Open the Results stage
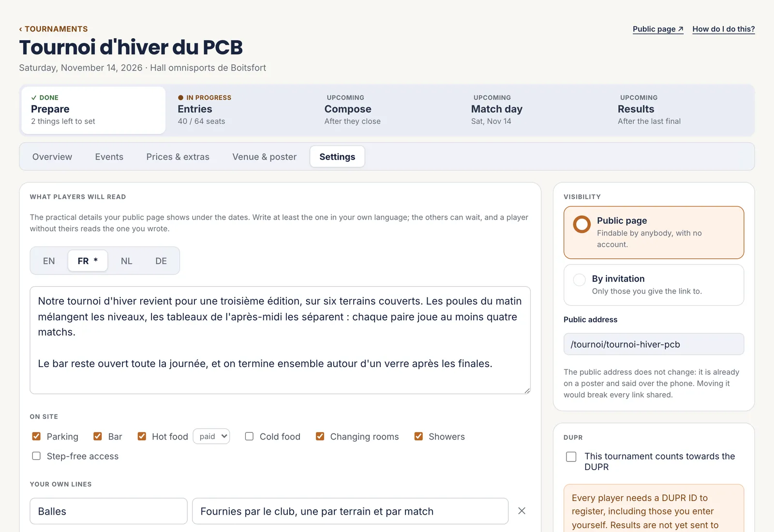The height and width of the screenshot is (532, 774). 680,110
